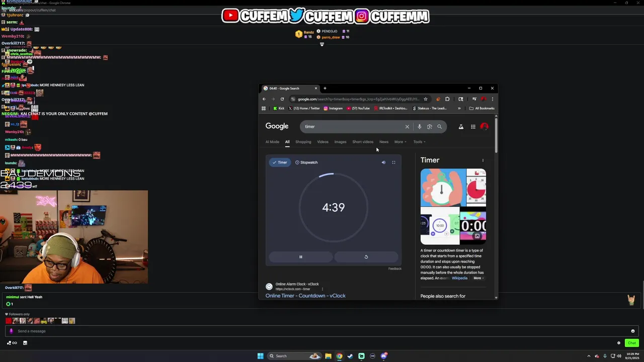Screen dimensions: 644x362
Task: Open Google Search Labs flask icon
Action: (461, 127)
